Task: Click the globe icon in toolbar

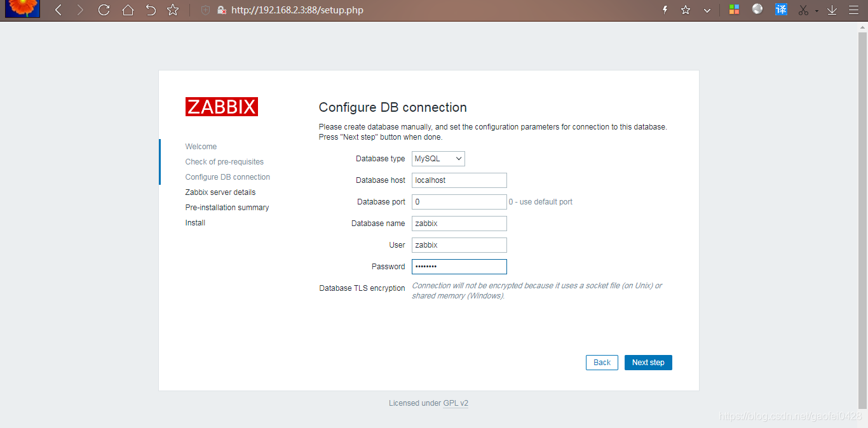Action: coord(757,9)
